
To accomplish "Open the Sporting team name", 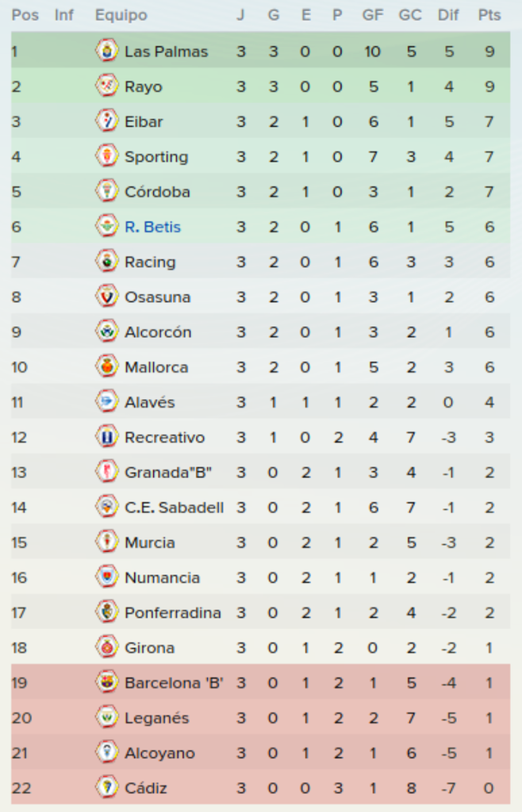I will pos(156,157).
